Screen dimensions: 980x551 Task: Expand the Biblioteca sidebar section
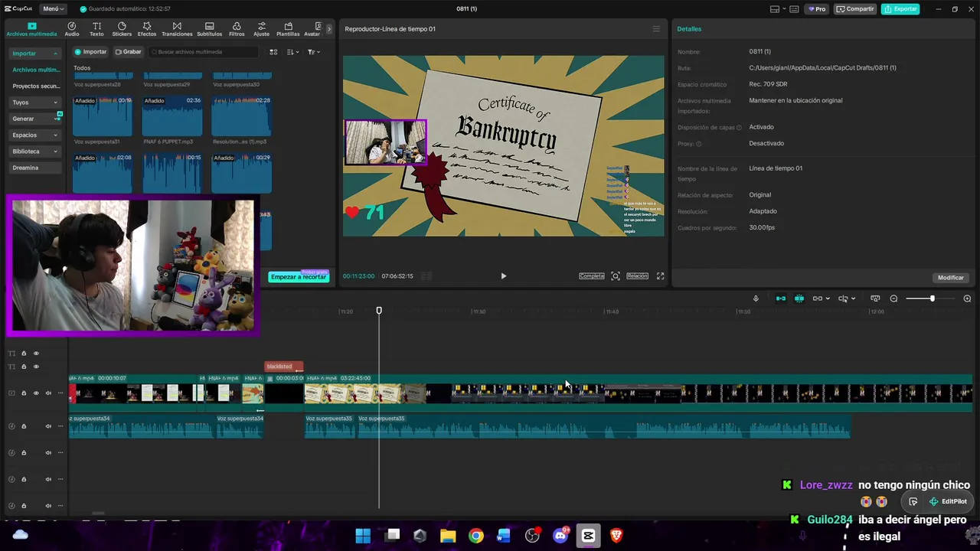tap(34, 152)
